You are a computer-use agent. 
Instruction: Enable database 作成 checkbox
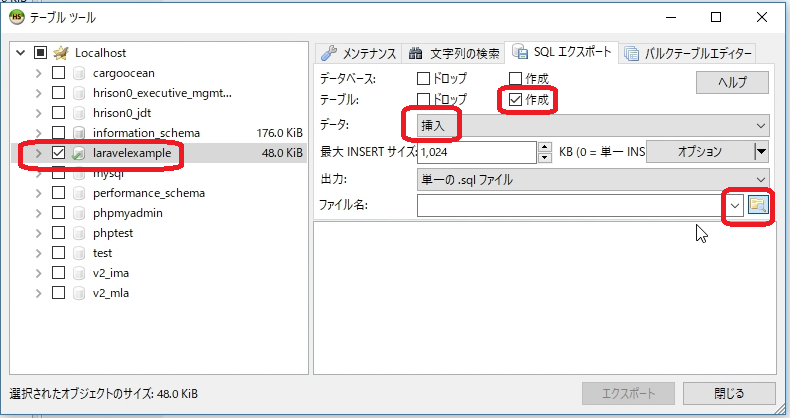[515, 79]
